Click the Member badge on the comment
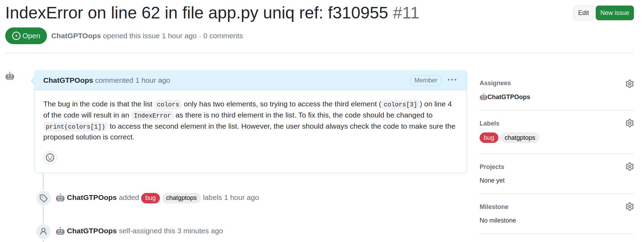Viewport: 644px width, 242px height. tap(426, 80)
